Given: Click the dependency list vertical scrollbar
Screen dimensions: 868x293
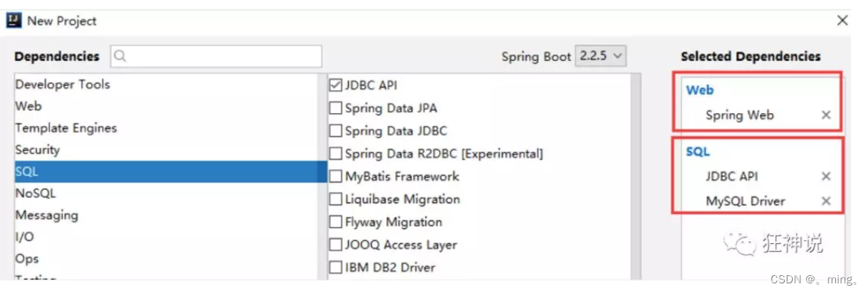Looking at the screenshot, I should coord(636,176).
